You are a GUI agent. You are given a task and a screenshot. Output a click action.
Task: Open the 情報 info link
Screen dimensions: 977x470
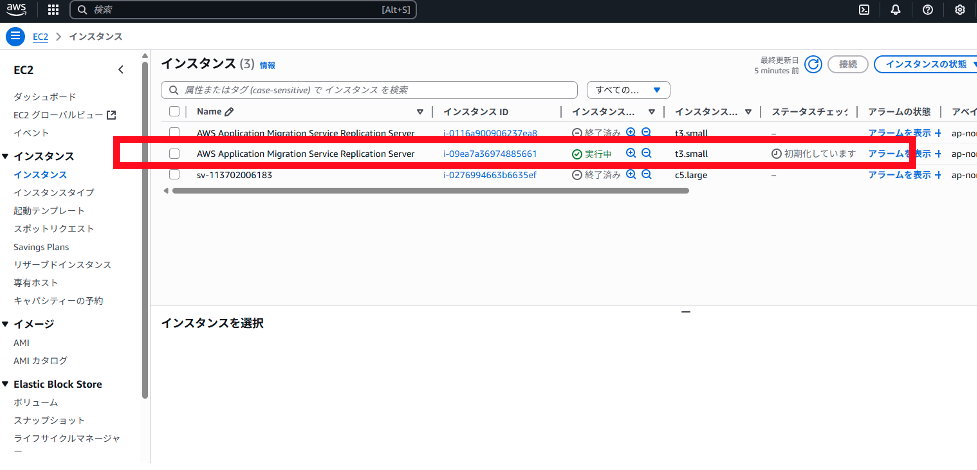click(267, 65)
